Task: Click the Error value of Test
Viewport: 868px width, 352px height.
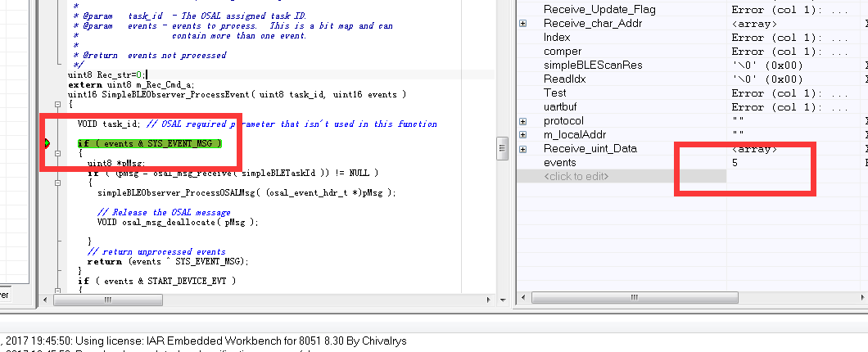Action: point(790,93)
